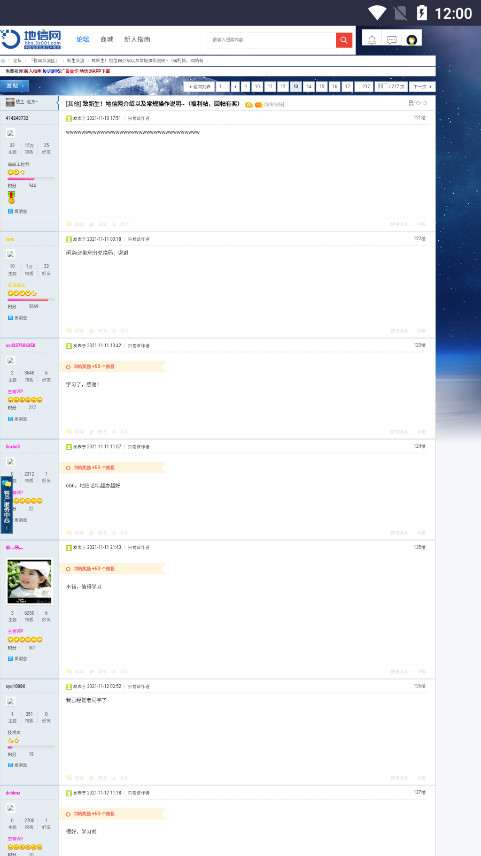The width and height of the screenshot is (481, 856).
Task: Open the 124楼 floor link
Action: click(x=419, y=446)
